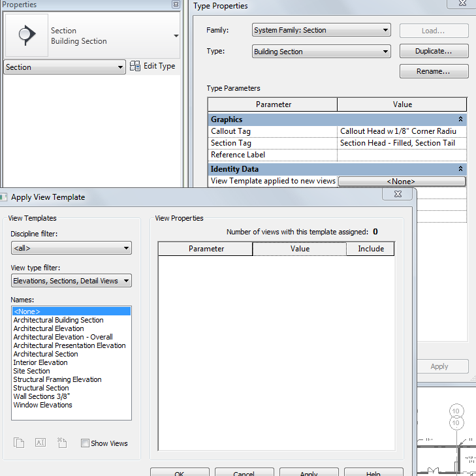
Task: Click the Value column header in View Properties
Action: point(300,249)
